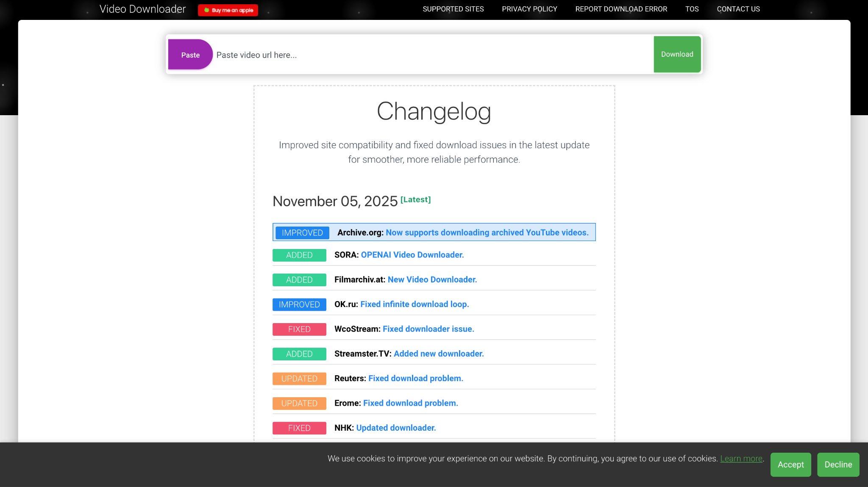Open the Learn more cookies link
Viewport: 868px width, 487px height.
pos(741,458)
